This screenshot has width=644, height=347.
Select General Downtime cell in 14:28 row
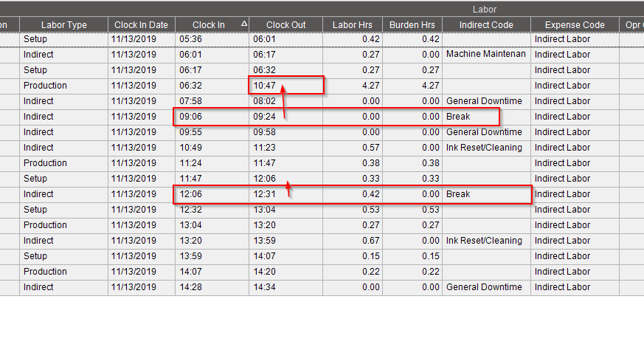point(486,287)
